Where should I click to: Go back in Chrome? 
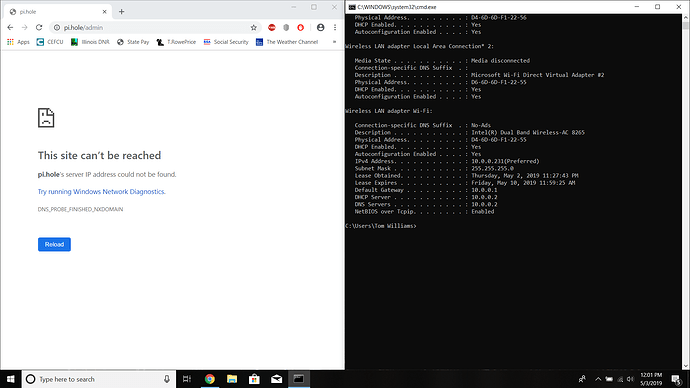coord(10,27)
